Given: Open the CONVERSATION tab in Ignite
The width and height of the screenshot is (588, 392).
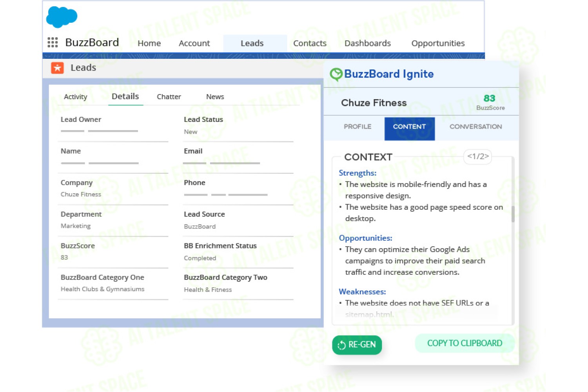Looking at the screenshot, I should click(x=475, y=127).
